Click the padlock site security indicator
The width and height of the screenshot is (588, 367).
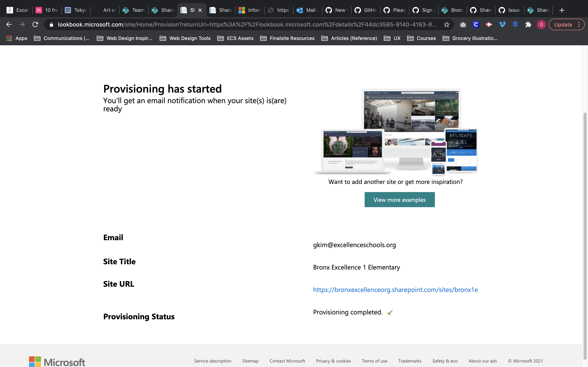(x=51, y=24)
